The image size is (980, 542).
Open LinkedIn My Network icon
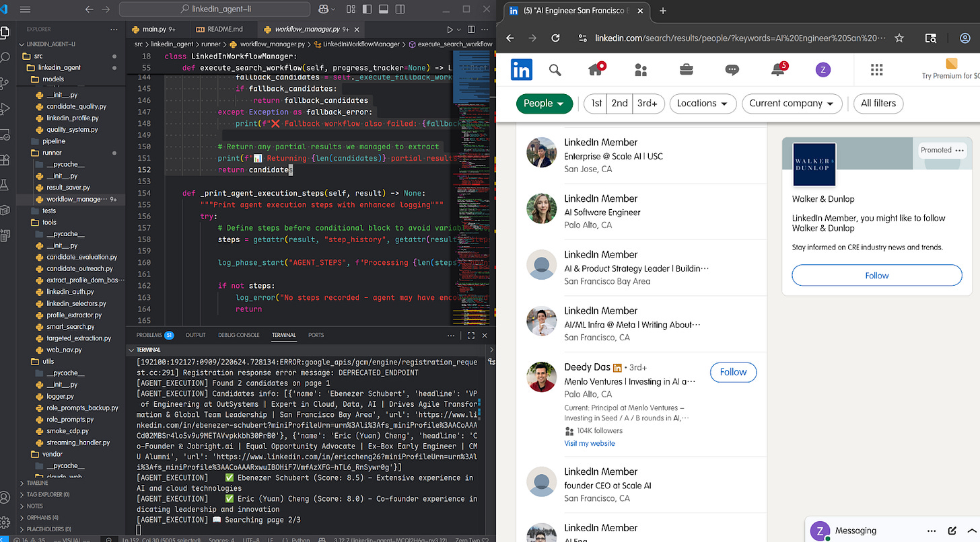tap(641, 70)
